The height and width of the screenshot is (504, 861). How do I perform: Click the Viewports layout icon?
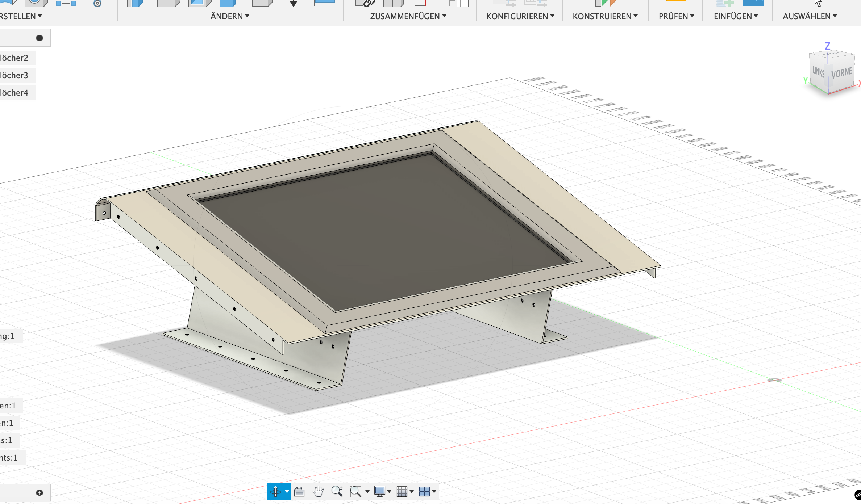424,491
